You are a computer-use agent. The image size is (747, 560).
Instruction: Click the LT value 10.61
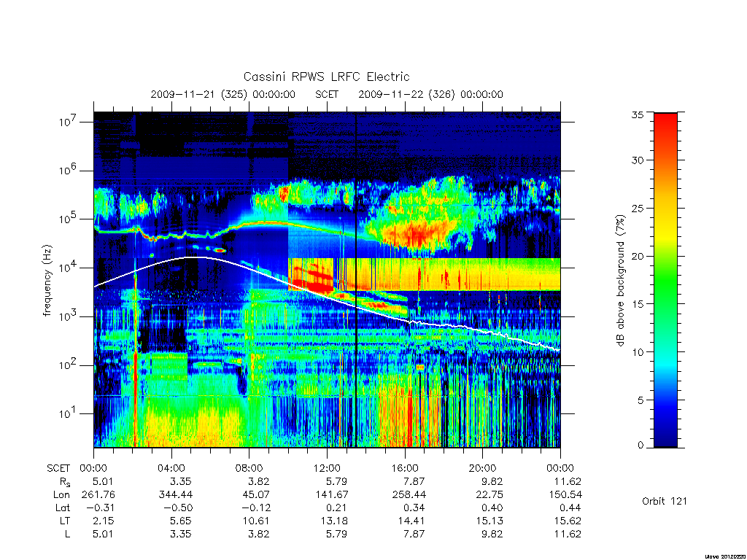(256, 521)
